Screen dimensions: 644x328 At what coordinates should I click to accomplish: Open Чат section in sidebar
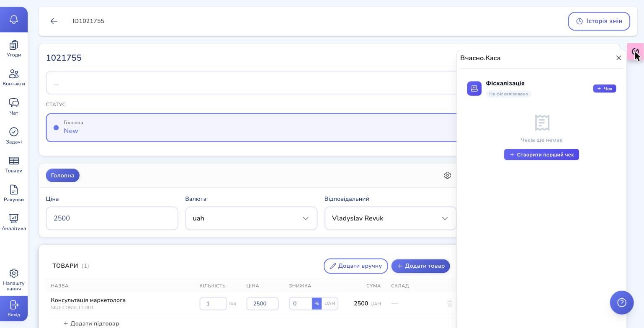coord(14,107)
